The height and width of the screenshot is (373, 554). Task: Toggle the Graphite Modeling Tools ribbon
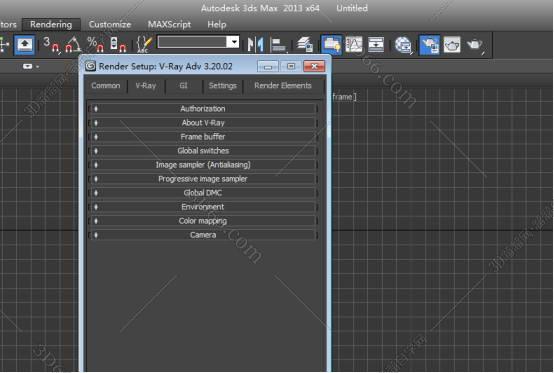331,45
